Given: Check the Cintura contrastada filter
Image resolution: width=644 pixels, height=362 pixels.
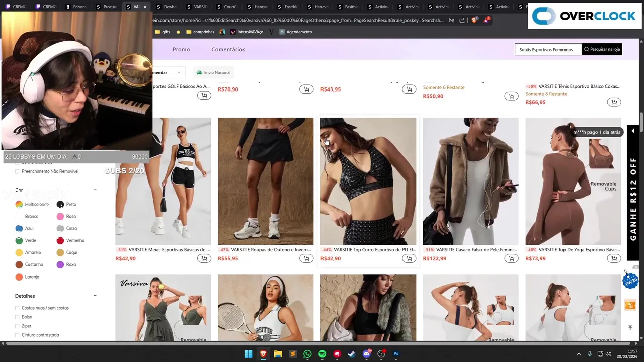Looking at the screenshot, I should 17,335.
